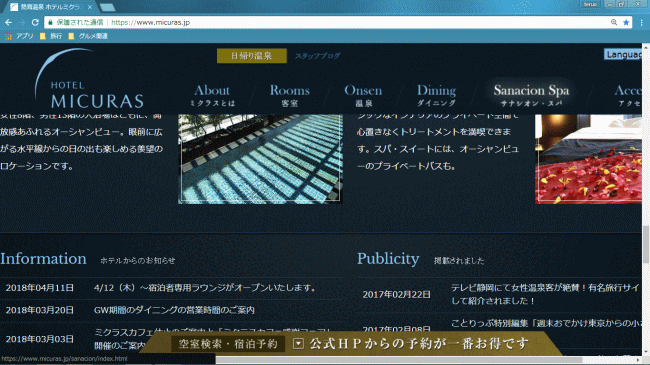The height and width of the screenshot is (365, 650).
Task: Open the ミクラスカフェ news item
Action: coord(212,338)
